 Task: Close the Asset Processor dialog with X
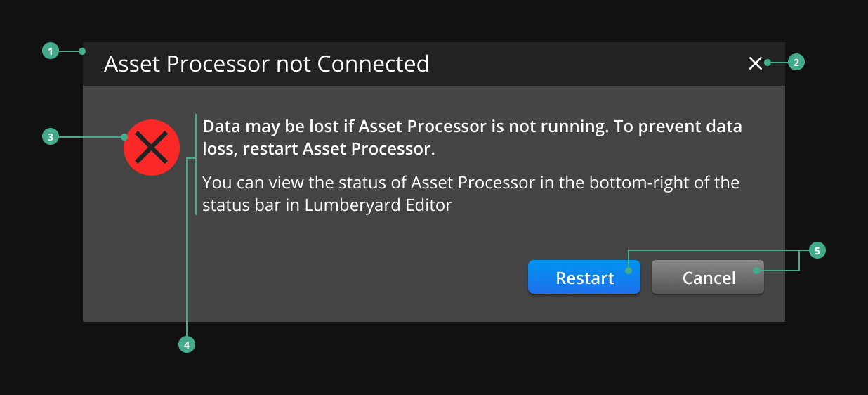tap(755, 63)
